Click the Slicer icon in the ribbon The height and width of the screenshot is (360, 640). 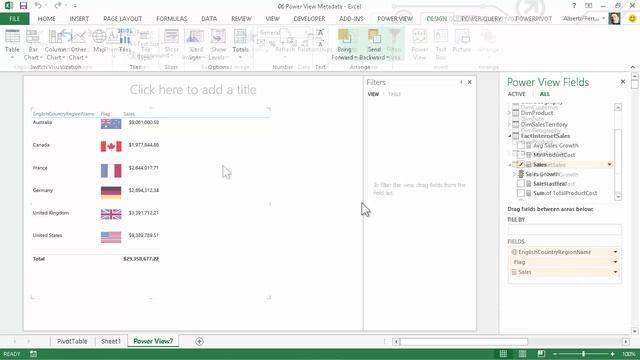tap(171, 37)
